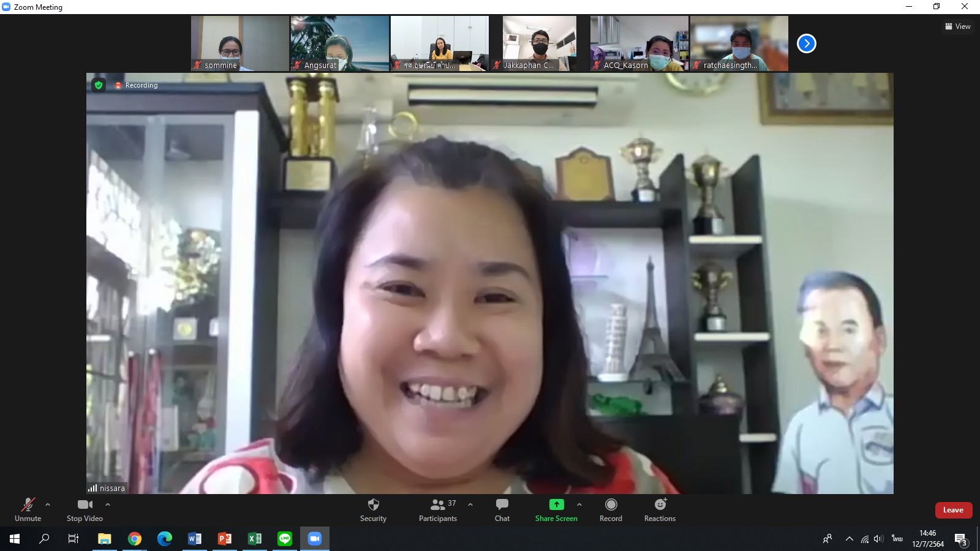The image size is (980, 551).
Task: Open the Security shield options
Action: pos(373,509)
